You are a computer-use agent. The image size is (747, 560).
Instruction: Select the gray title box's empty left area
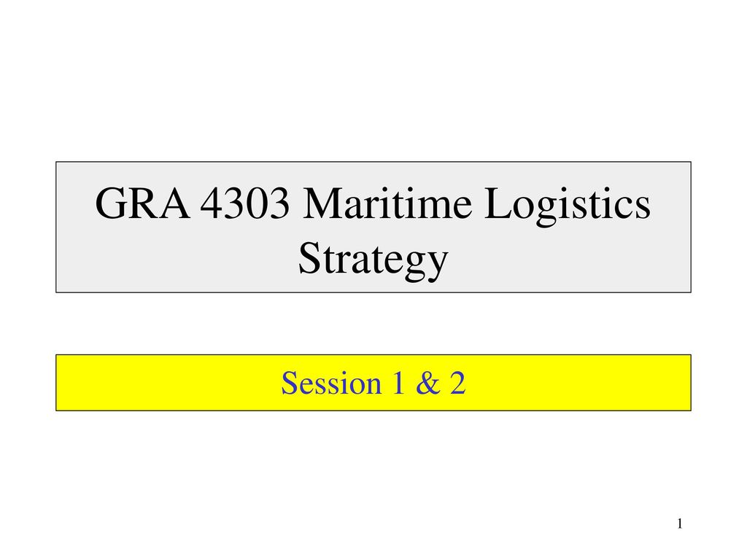coord(75,227)
